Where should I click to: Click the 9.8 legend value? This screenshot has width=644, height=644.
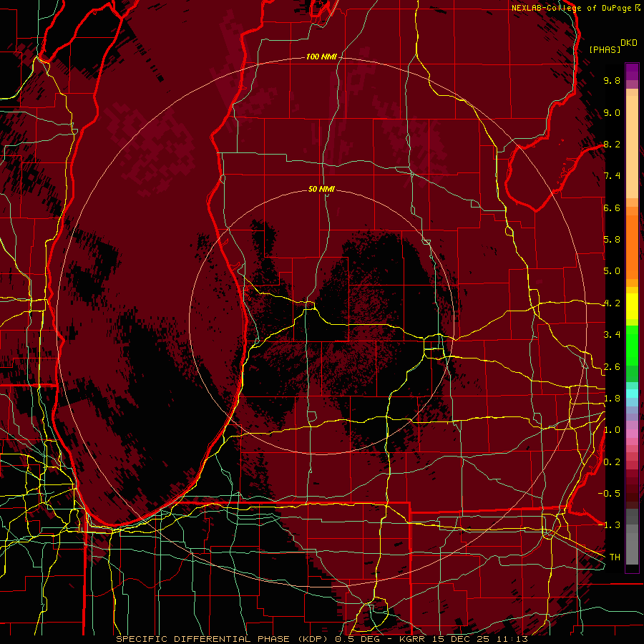pyautogui.click(x=612, y=81)
